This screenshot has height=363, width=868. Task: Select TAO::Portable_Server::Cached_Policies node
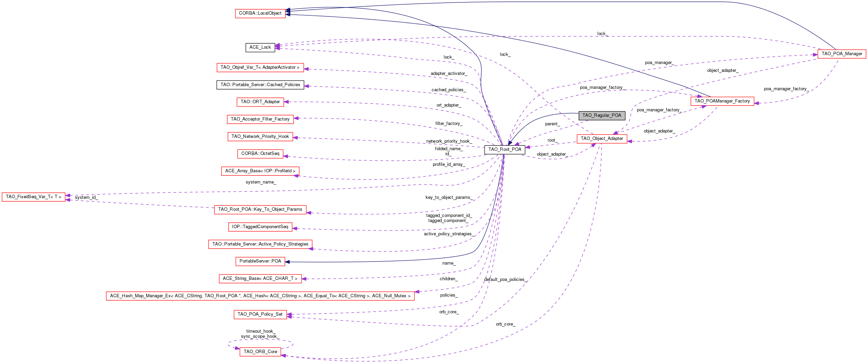260,85
